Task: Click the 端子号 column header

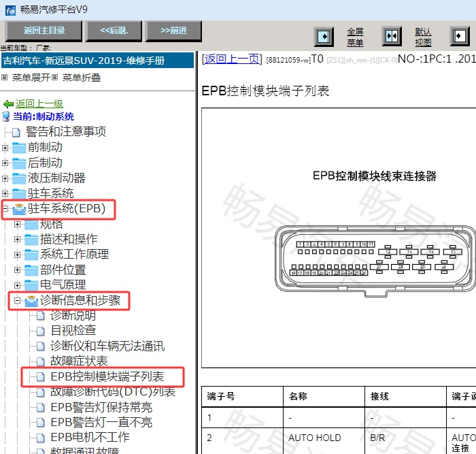Action: tap(242, 397)
